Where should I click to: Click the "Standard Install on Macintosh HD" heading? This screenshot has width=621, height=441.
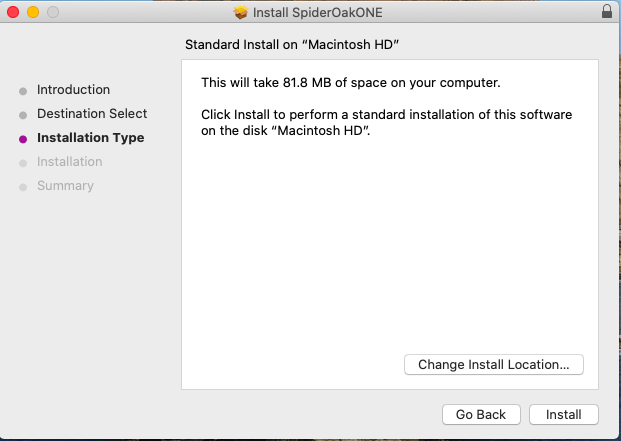[x=299, y=45]
